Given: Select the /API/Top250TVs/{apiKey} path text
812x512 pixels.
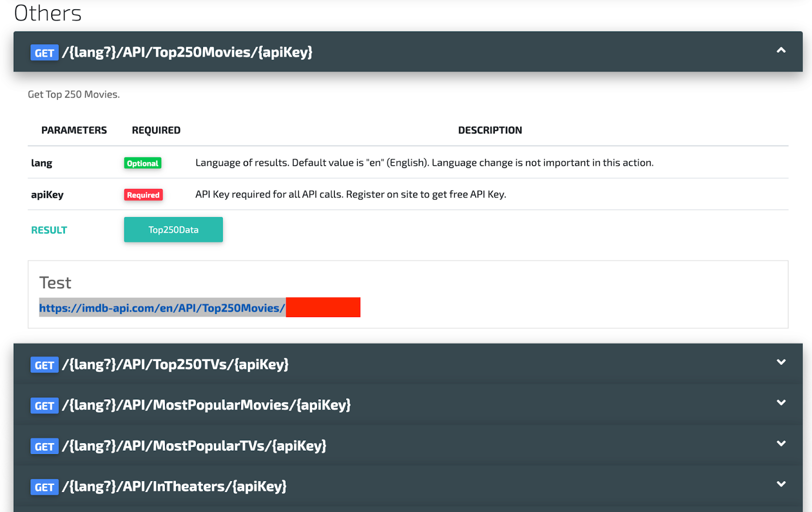Looking at the screenshot, I should click(175, 364).
